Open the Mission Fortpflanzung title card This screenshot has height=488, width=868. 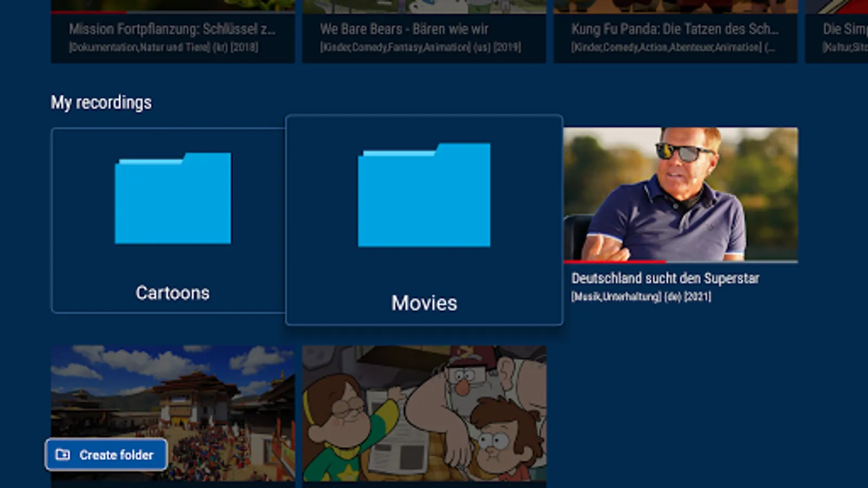173,31
